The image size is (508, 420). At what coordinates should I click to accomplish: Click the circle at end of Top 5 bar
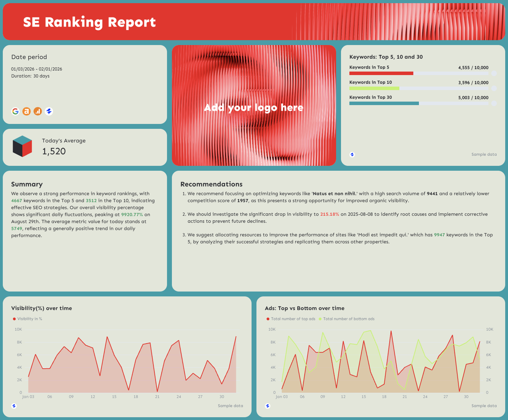pyautogui.click(x=494, y=73)
